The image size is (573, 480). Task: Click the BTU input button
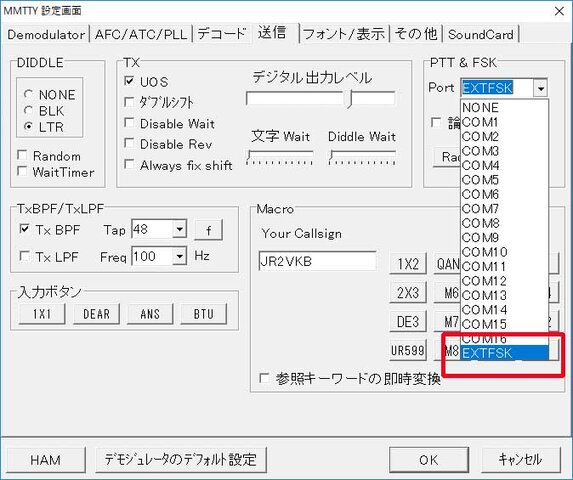point(204,314)
